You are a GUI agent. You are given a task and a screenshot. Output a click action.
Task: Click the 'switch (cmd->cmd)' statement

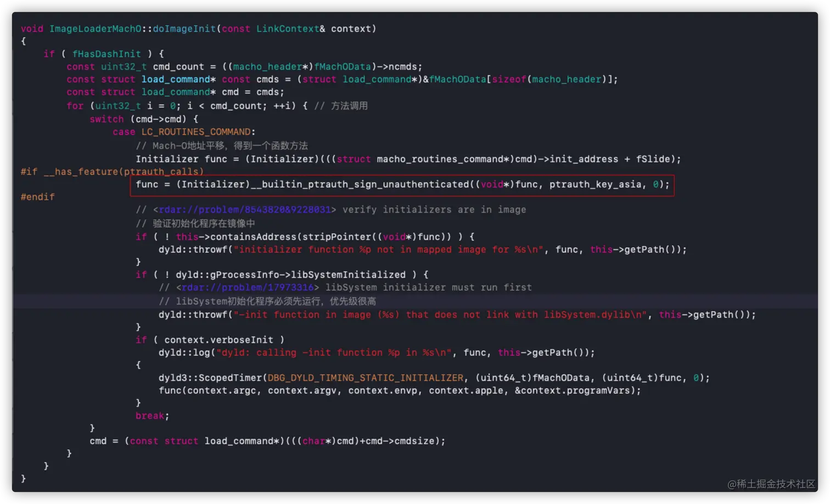click(144, 119)
